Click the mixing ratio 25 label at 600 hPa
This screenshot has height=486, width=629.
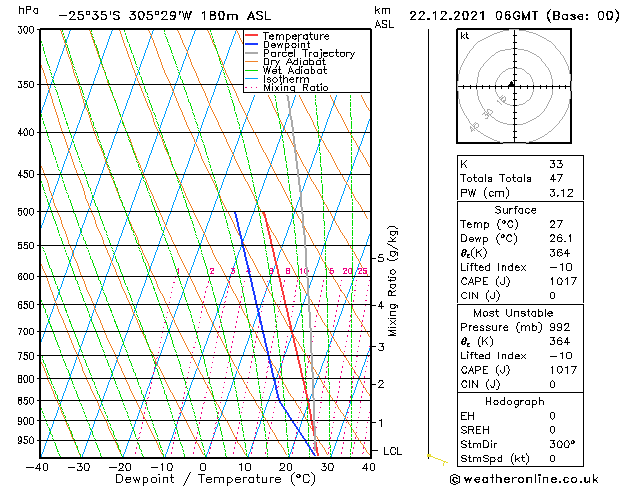pyautogui.click(x=362, y=271)
